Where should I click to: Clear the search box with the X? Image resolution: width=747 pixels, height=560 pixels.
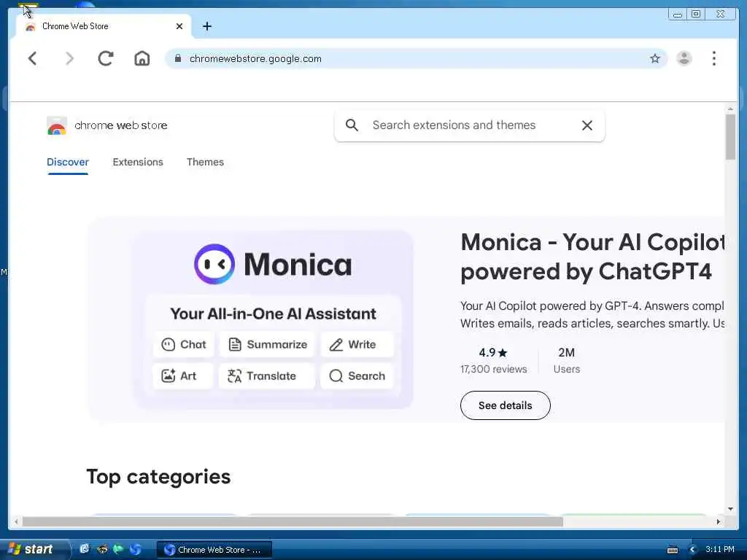point(587,125)
